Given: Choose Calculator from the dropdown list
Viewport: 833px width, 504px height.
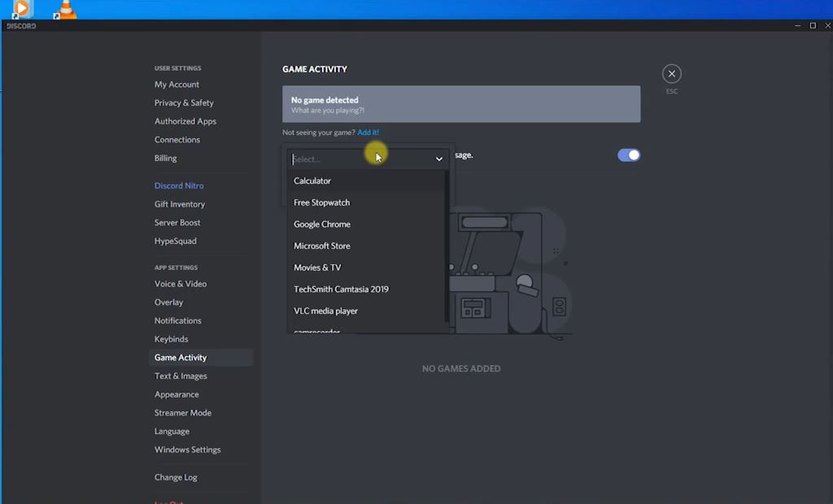Looking at the screenshot, I should coord(367,180).
